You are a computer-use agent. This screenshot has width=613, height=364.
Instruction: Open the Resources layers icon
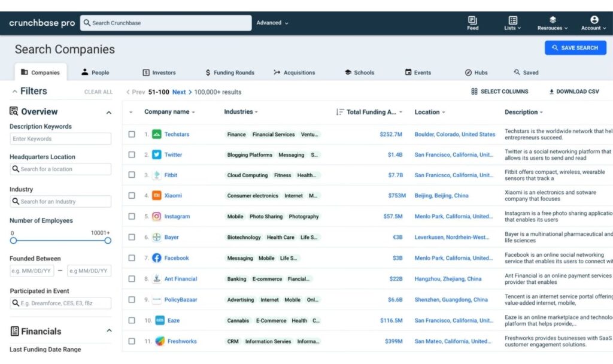pyautogui.click(x=553, y=20)
